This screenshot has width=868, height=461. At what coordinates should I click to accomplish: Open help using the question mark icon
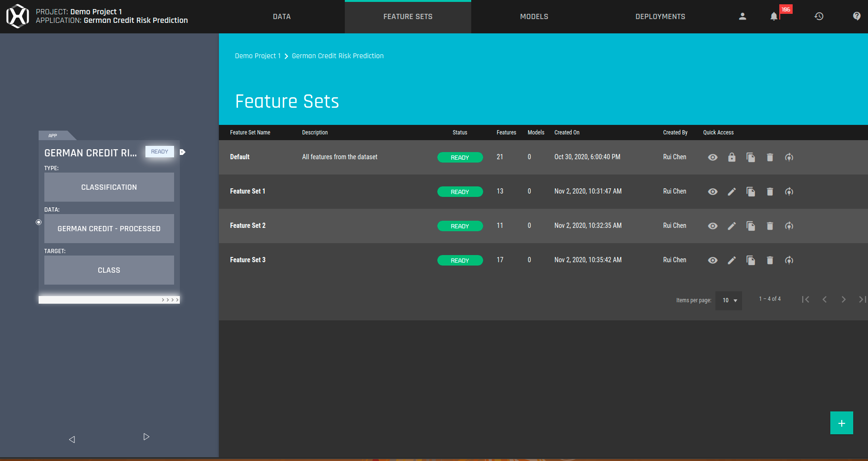[856, 16]
